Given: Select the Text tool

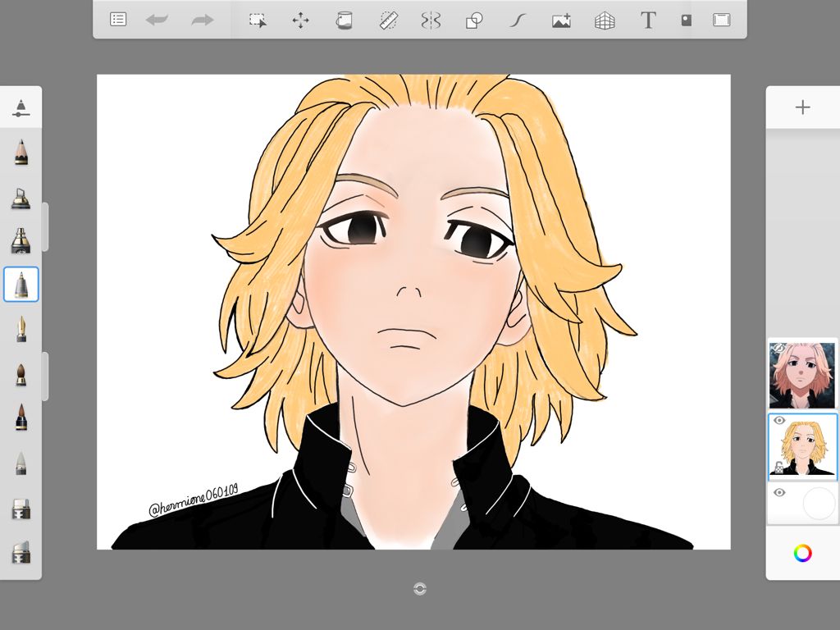Looking at the screenshot, I should tap(648, 21).
